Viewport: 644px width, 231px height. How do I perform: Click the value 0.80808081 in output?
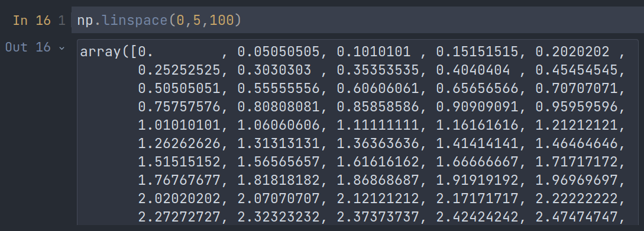[x=279, y=107]
